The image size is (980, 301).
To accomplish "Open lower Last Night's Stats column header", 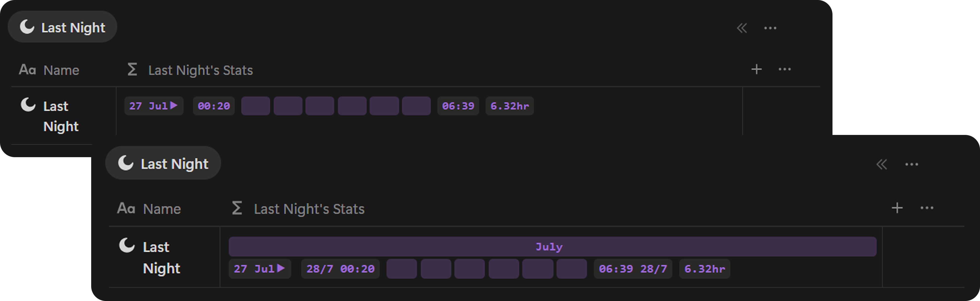I will [298, 209].
